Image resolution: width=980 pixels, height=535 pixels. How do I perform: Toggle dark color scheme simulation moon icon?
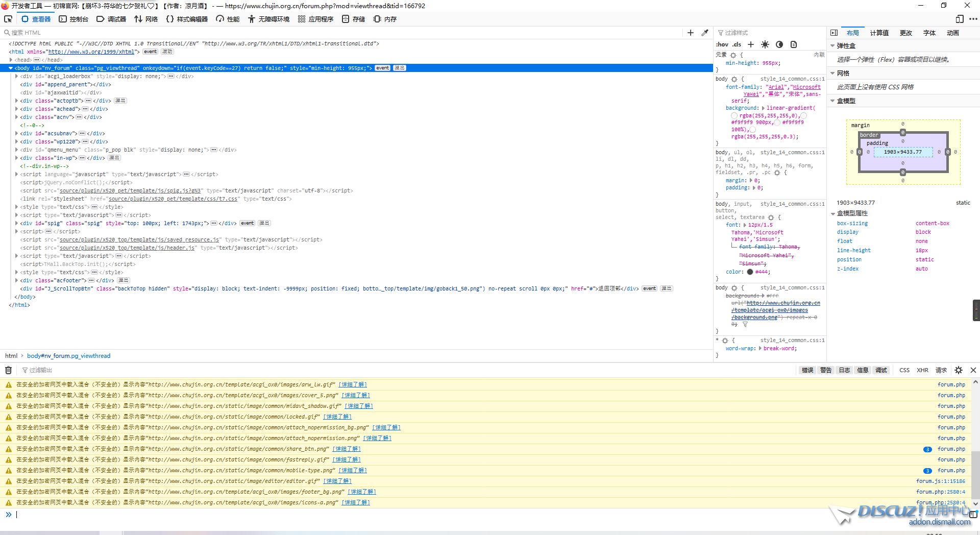point(779,44)
